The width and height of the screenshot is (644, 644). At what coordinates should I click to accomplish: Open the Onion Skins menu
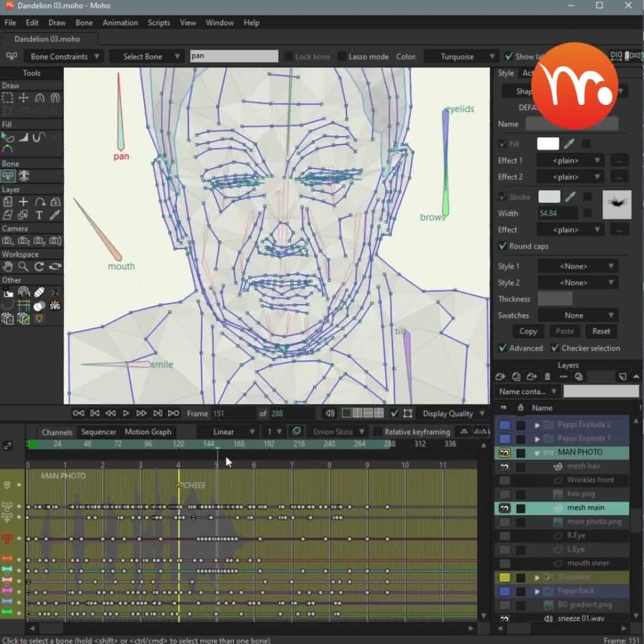tap(337, 431)
